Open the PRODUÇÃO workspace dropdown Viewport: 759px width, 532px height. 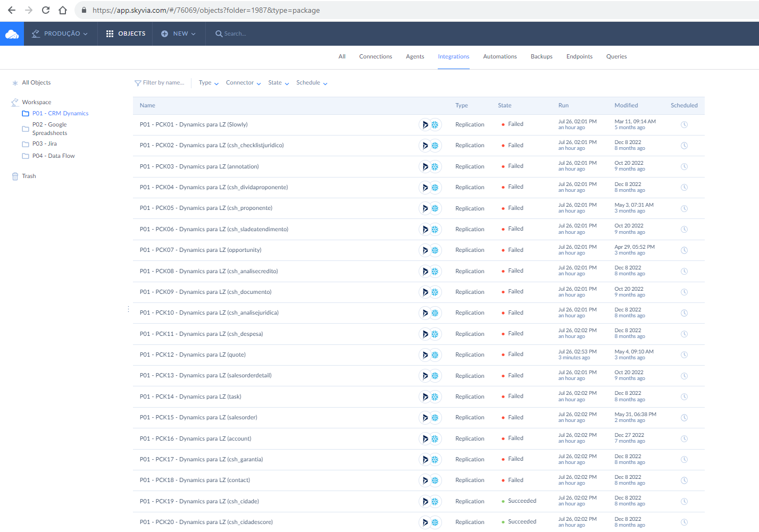[60, 33]
